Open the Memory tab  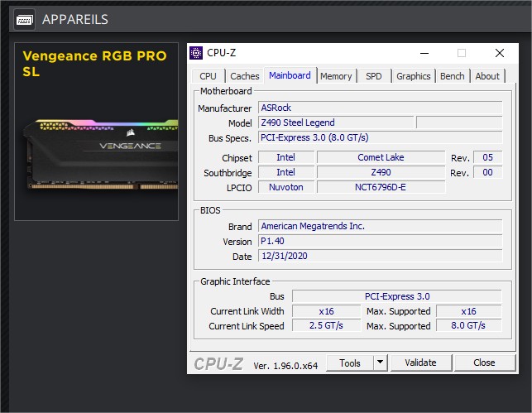336,76
